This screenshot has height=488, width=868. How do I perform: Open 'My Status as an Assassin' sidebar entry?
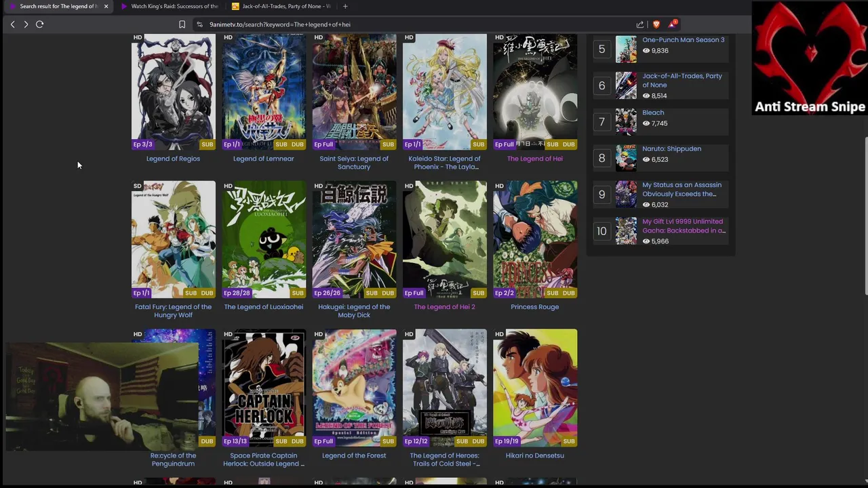[x=682, y=189]
